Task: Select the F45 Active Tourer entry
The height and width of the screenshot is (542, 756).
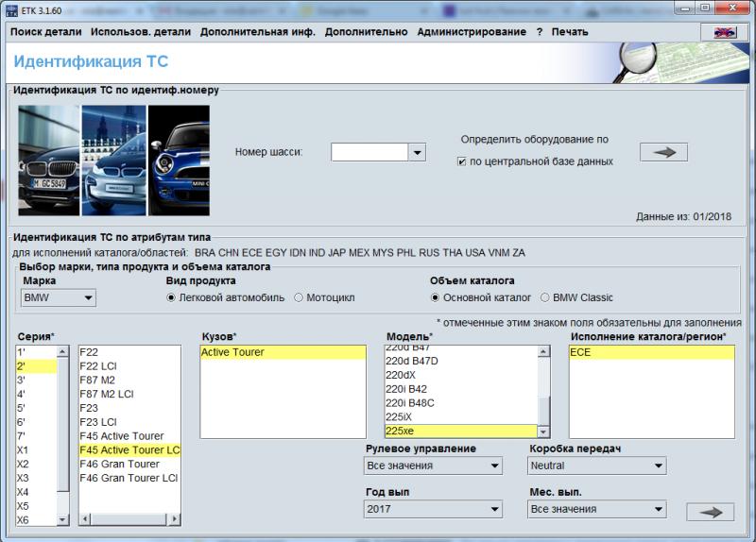Action: pos(129,436)
